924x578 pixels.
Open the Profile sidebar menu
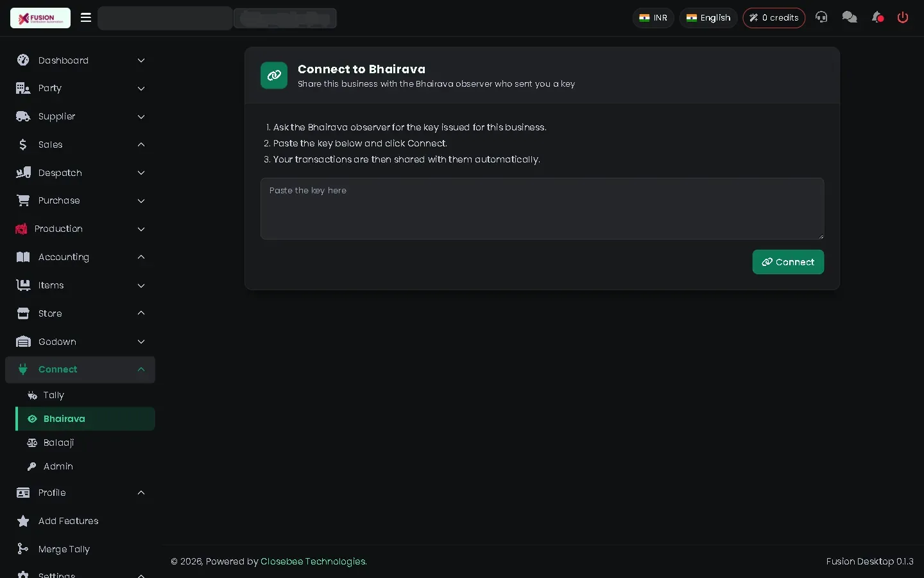pos(80,493)
